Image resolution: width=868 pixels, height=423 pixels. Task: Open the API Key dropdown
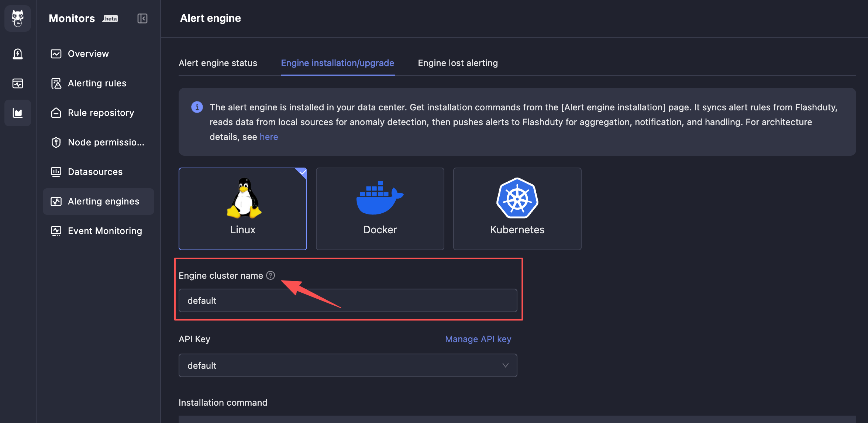(340, 365)
